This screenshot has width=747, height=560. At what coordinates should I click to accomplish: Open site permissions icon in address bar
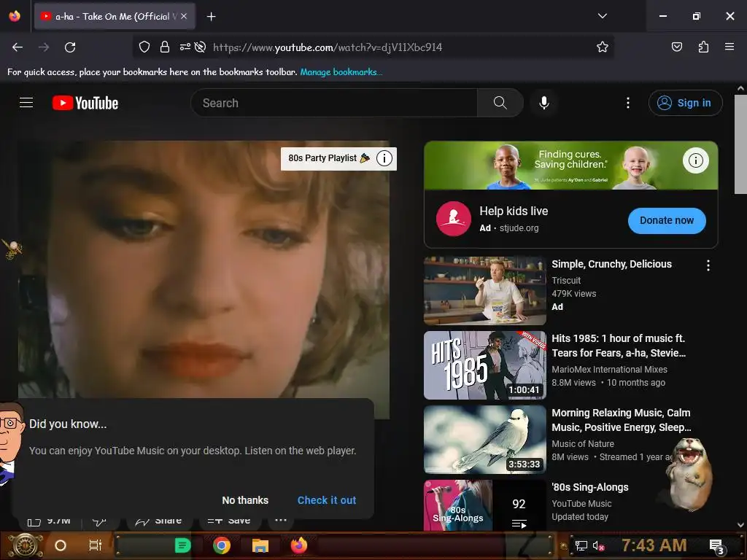tap(185, 47)
